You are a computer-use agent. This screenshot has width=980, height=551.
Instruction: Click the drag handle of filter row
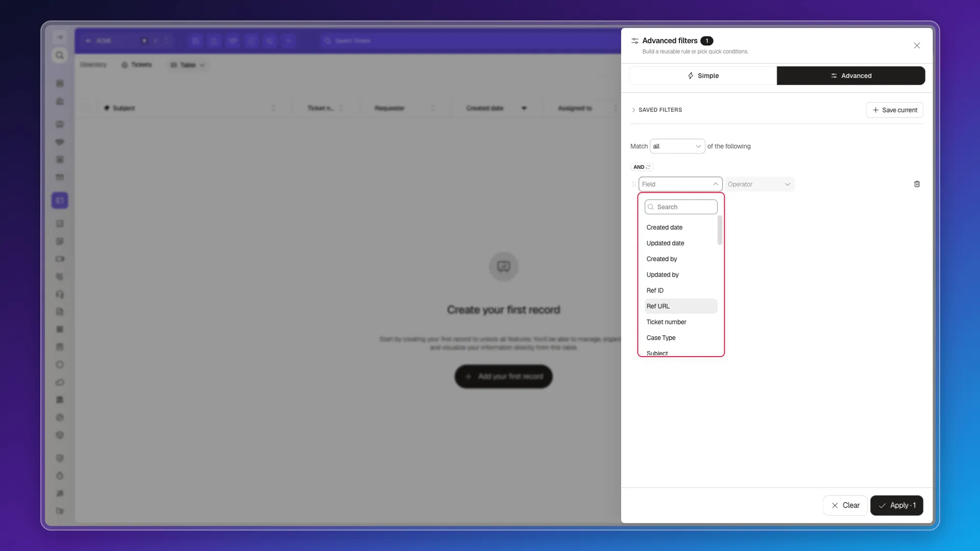(634, 184)
